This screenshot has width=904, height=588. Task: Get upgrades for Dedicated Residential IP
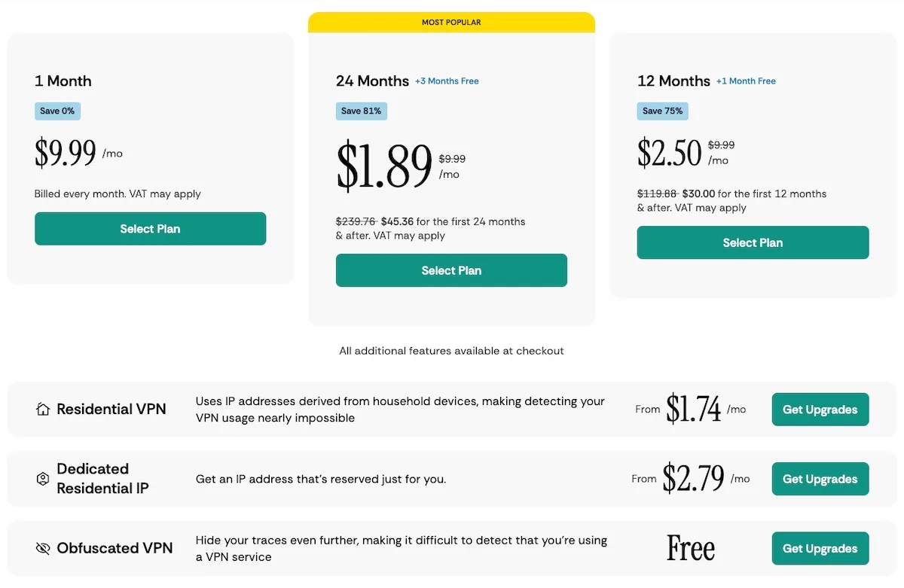click(820, 479)
